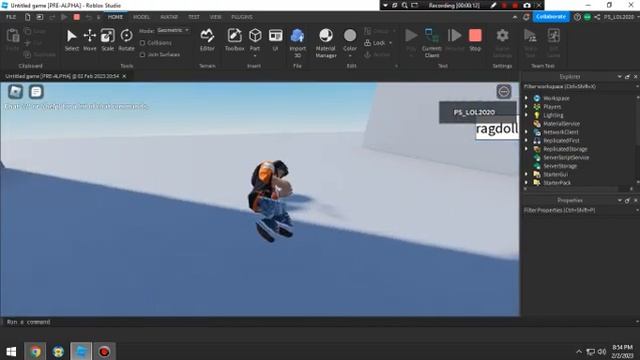Click Import 3D button
This screenshot has width=640, height=360.
tap(298, 43)
